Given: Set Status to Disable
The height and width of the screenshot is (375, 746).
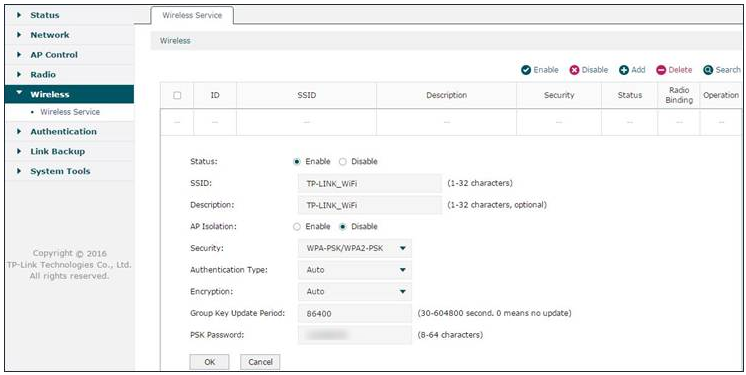Looking at the screenshot, I should point(343,162).
